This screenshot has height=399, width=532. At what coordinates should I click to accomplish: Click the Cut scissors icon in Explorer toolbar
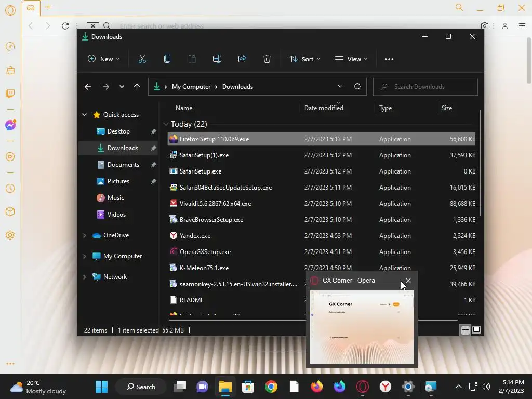coord(142,59)
